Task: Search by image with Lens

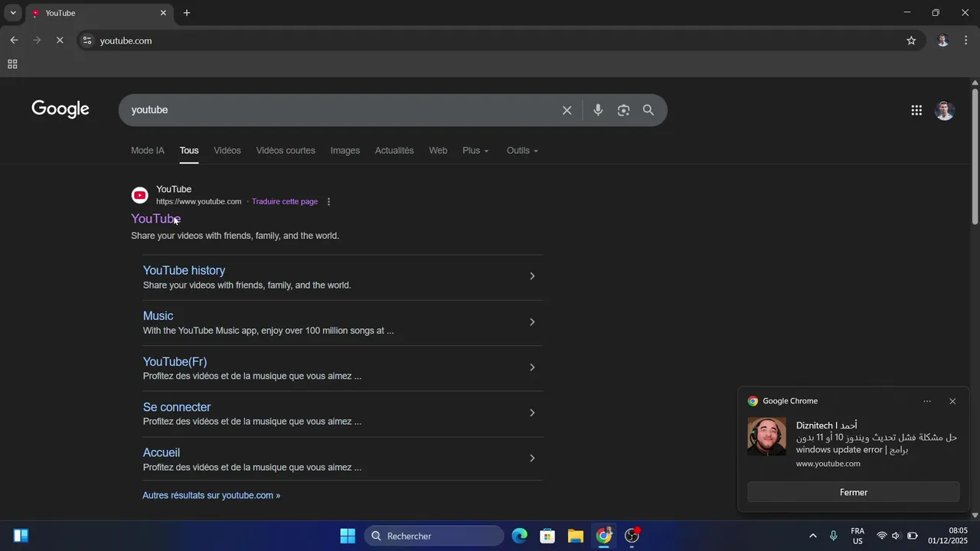Action: click(x=623, y=110)
